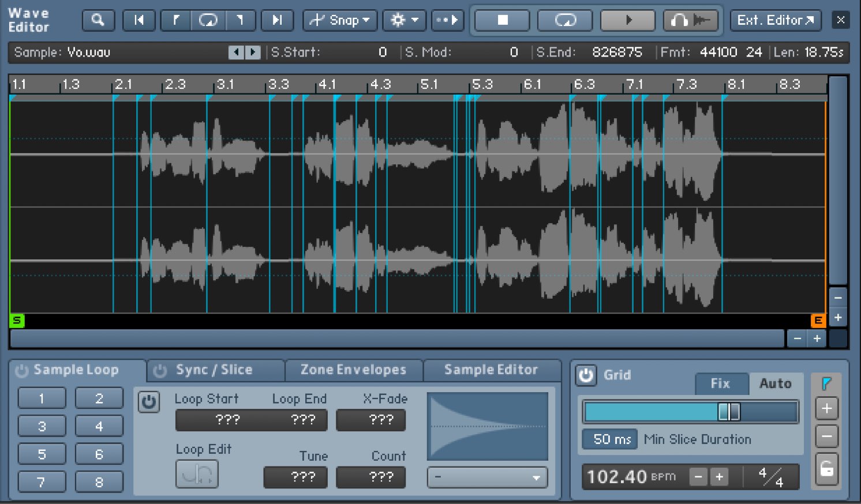The width and height of the screenshot is (861, 504).
Task: Select loop slot 7
Action: click(42, 482)
